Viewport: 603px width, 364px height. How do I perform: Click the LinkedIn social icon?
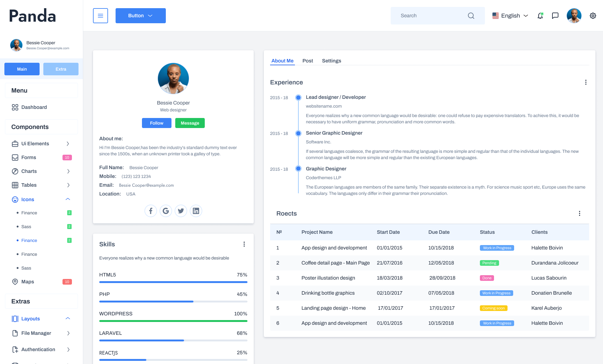point(196,211)
